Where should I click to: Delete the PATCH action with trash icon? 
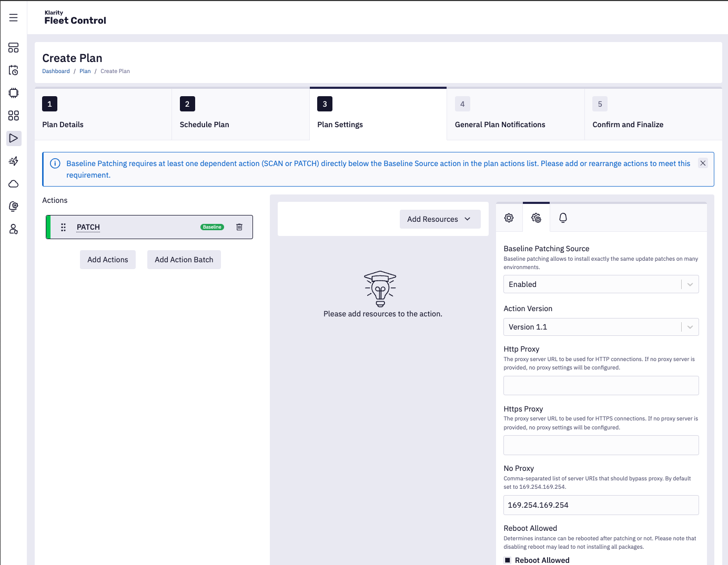click(x=239, y=227)
